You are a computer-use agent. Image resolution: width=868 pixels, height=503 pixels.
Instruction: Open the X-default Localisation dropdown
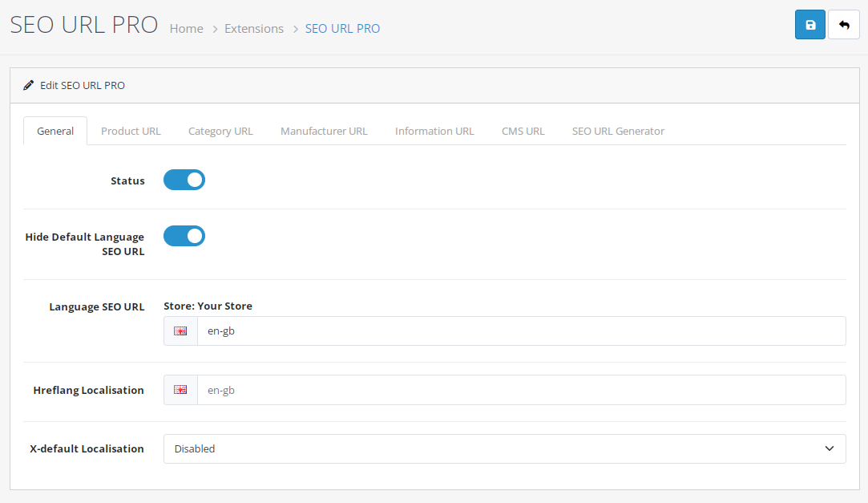[x=504, y=448]
